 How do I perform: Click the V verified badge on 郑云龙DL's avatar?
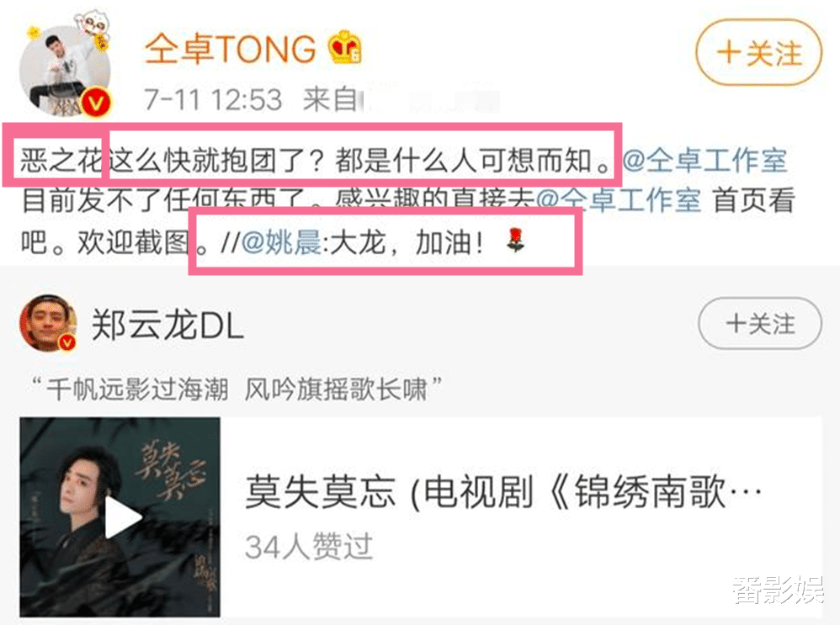click(67, 342)
